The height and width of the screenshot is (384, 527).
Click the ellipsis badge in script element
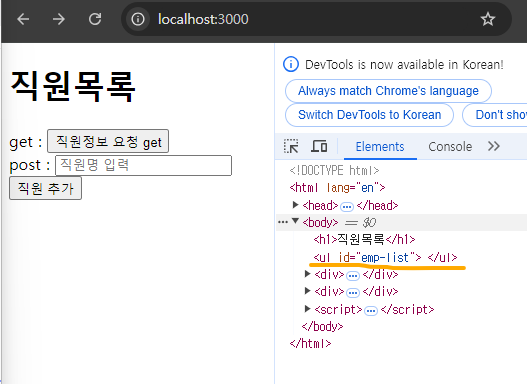(371, 311)
